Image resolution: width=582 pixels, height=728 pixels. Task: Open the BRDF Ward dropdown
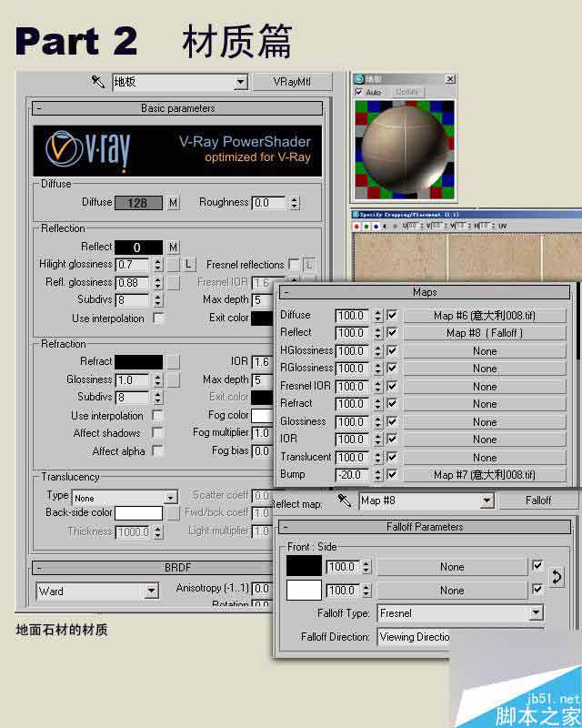click(x=151, y=591)
